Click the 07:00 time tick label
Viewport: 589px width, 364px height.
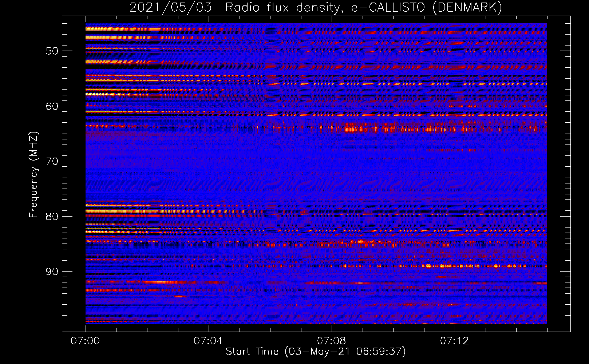(85, 341)
